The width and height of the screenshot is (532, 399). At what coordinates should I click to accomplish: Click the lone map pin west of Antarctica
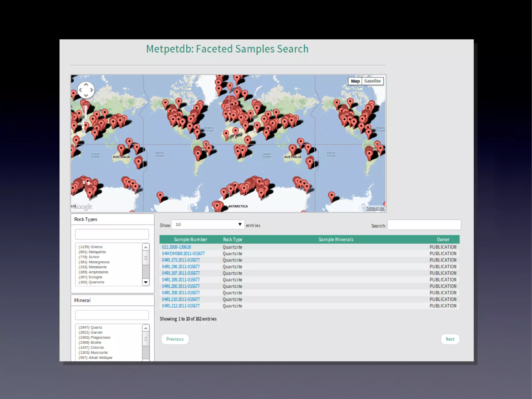[x=160, y=195]
